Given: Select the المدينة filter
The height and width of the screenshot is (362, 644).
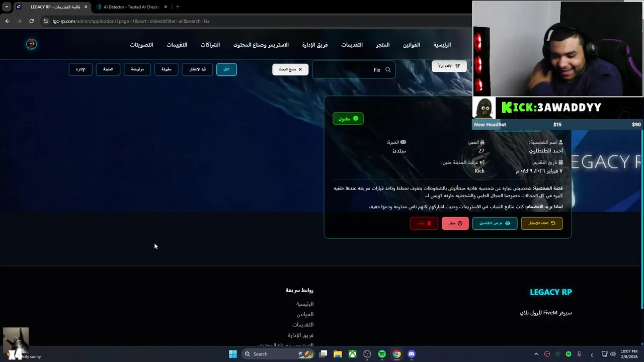Looking at the screenshot, I should click(x=108, y=69).
